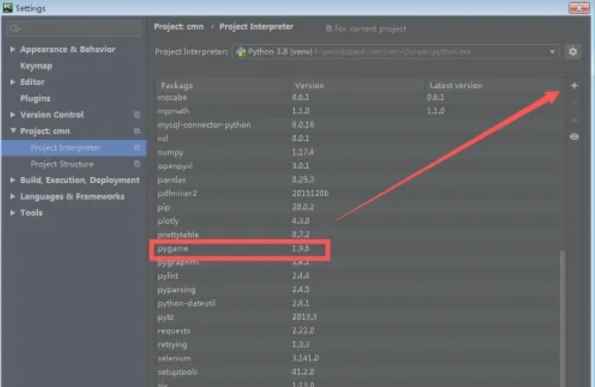Click the Project Structure per-project icon

coord(137,164)
